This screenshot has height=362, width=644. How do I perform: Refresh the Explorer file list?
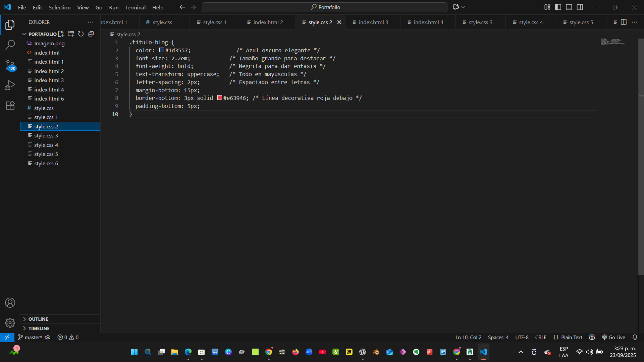[81, 34]
